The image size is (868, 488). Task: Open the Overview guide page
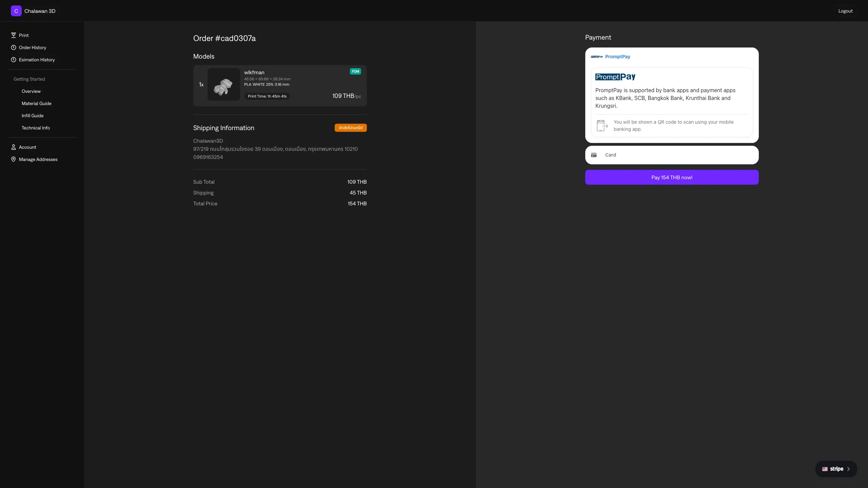click(31, 91)
